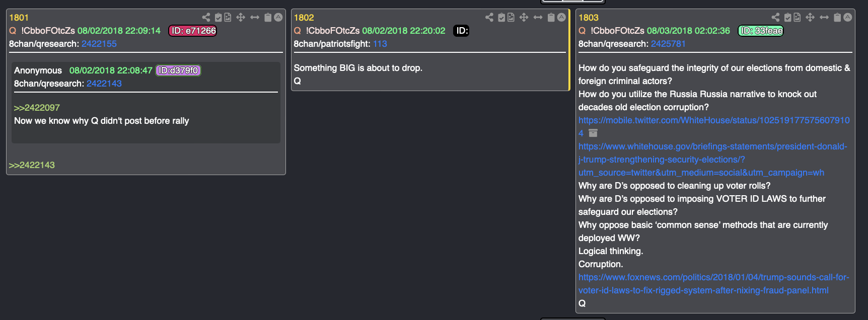Follow the >>2422143 reply reference at the bottom of post 1801
The width and height of the screenshot is (868, 320).
32,165
